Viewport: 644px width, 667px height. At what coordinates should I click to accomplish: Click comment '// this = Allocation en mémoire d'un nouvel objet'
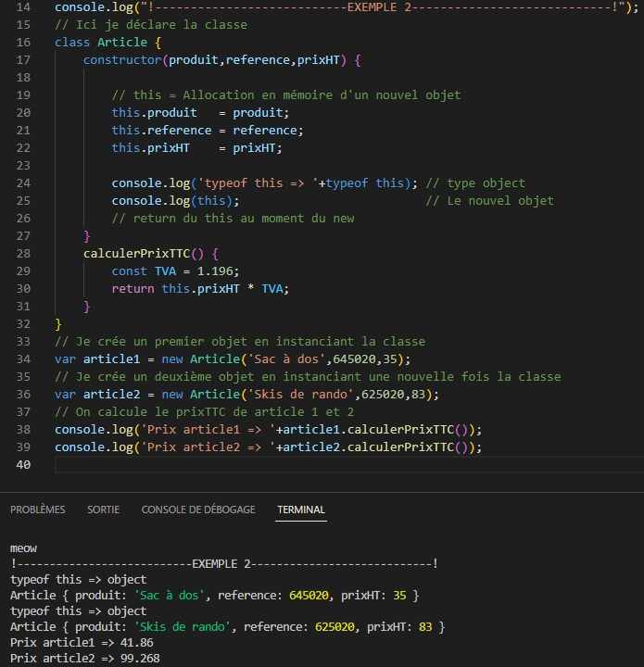click(286, 95)
